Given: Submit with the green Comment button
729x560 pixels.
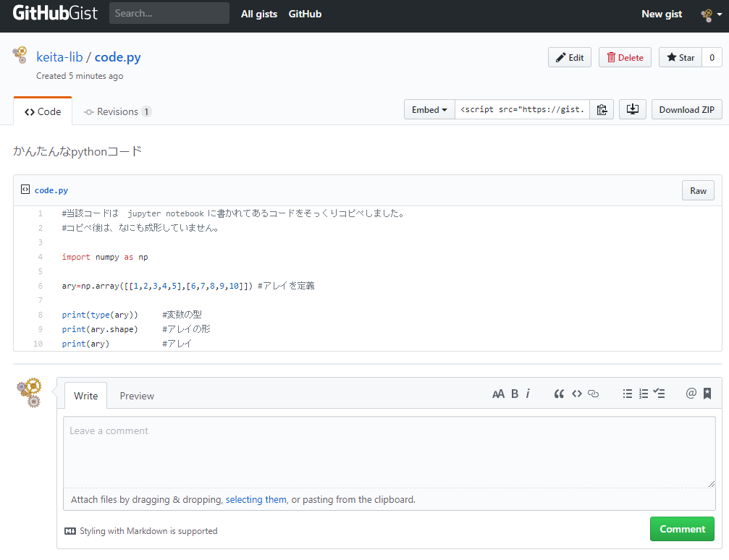Looking at the screenshot, I should click(x=682, y=529).
